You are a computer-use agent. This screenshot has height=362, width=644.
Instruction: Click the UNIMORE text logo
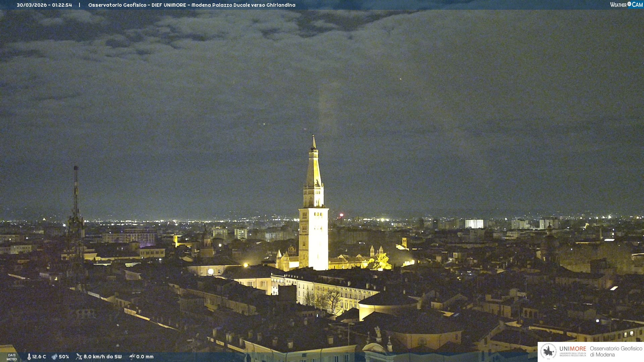tap(573, 349)
